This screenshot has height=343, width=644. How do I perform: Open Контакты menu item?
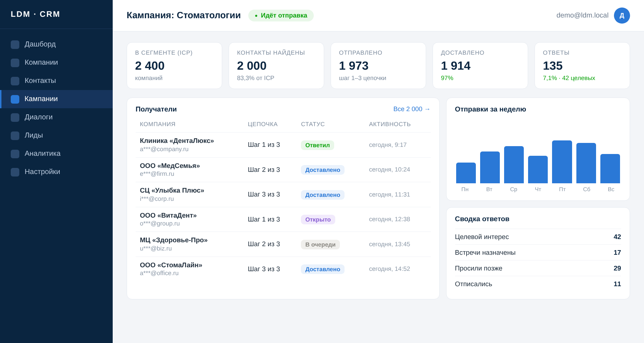tap(56, 81)
